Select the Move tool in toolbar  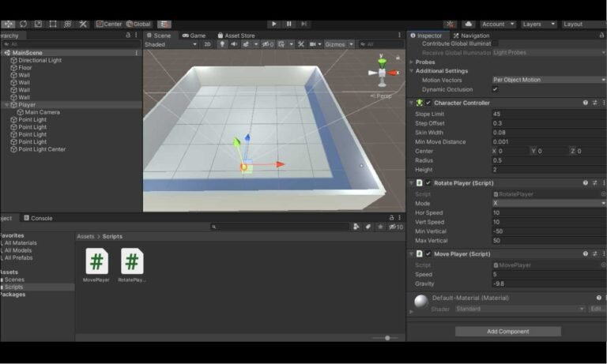(x=8, y=24)
